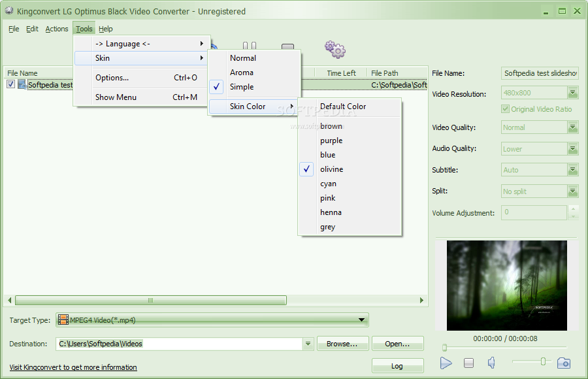Toggle the Softpedia test file checkbox
This screenshot has height=379, width=588.
click(11, 84)
